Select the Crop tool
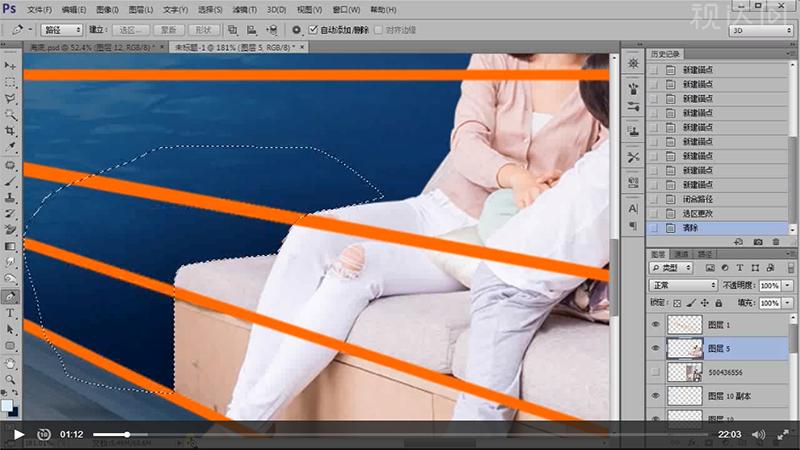Viewport: 800px width, 450px height. tap(10, 131)
